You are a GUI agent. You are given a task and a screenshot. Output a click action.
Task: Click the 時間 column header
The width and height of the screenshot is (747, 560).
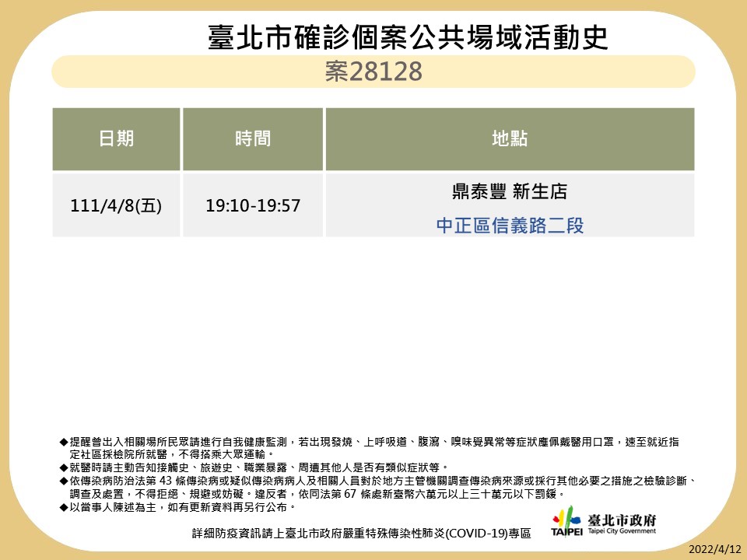(253, 139)
